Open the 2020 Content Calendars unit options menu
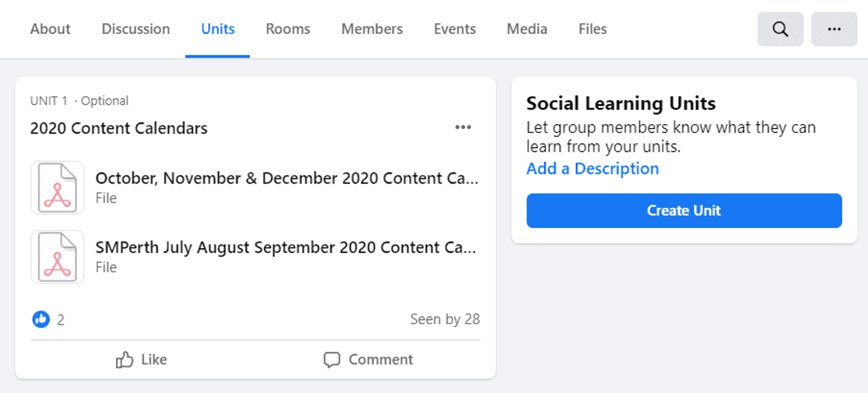This screenshot has height=393, width=868. pos(463,127)
